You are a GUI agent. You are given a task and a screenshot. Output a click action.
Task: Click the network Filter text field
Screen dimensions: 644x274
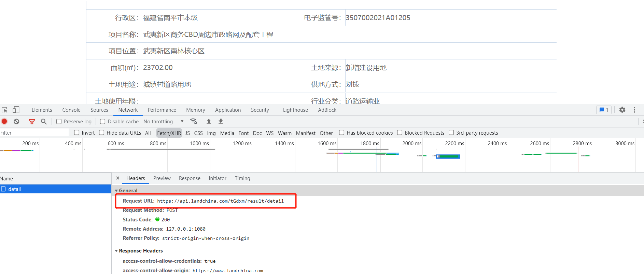click(x=34, y=133)
